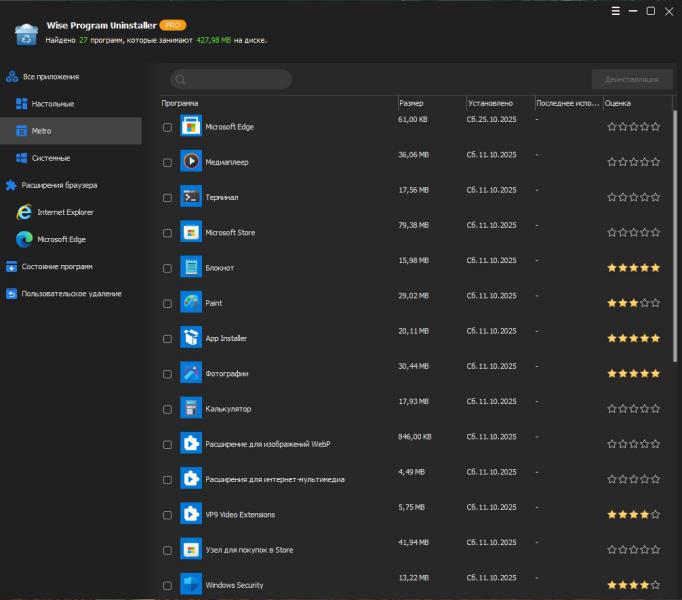Click the Paint app icon
The width and height of the screenshot is (682, 600).
coord(191,302)
